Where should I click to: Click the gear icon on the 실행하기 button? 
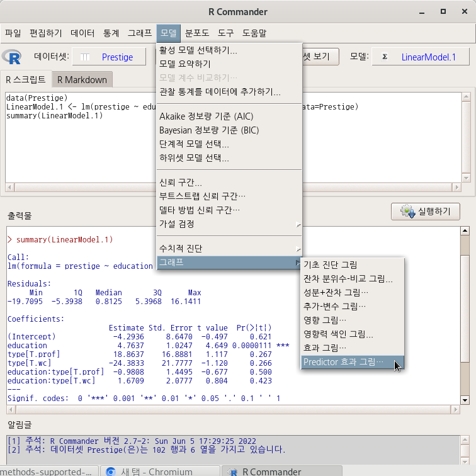pyautogui.click(x=407, y=212)
